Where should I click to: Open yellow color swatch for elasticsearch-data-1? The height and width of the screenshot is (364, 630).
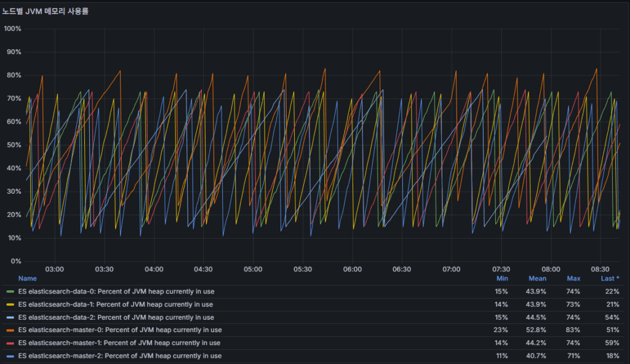pyautogui.click(x=10, y=304)
